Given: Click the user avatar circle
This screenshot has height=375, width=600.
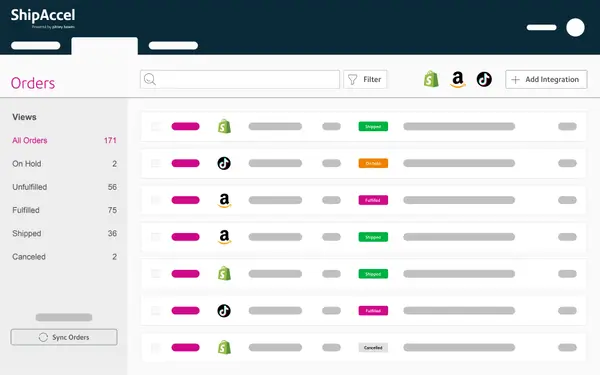Looking at the screenshot, I should 575,28.
